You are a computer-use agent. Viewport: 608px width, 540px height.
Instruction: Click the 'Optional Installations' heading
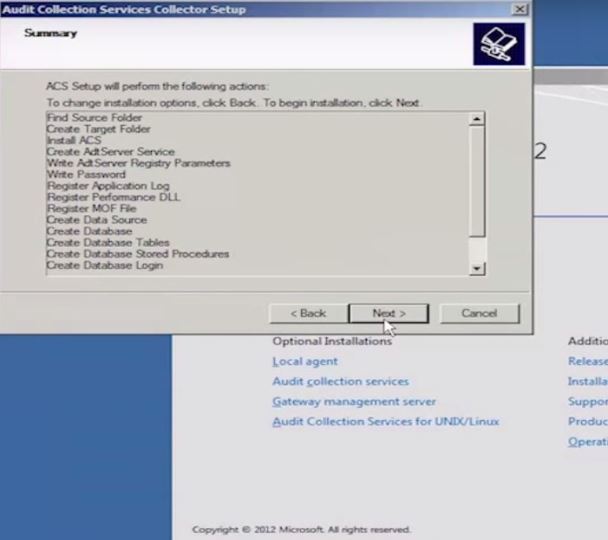pos(332,341)
